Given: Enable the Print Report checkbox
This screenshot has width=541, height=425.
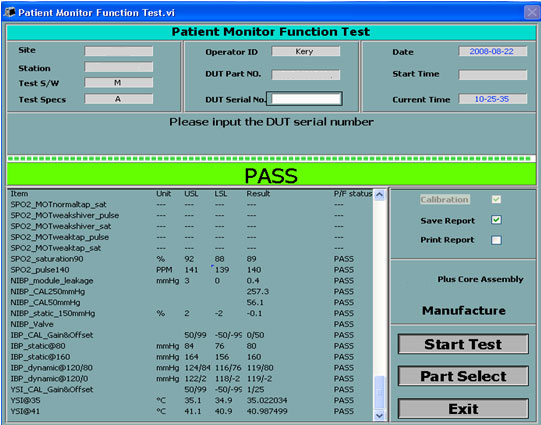Looking at the screenshot, I should click(x=496, y=240).
